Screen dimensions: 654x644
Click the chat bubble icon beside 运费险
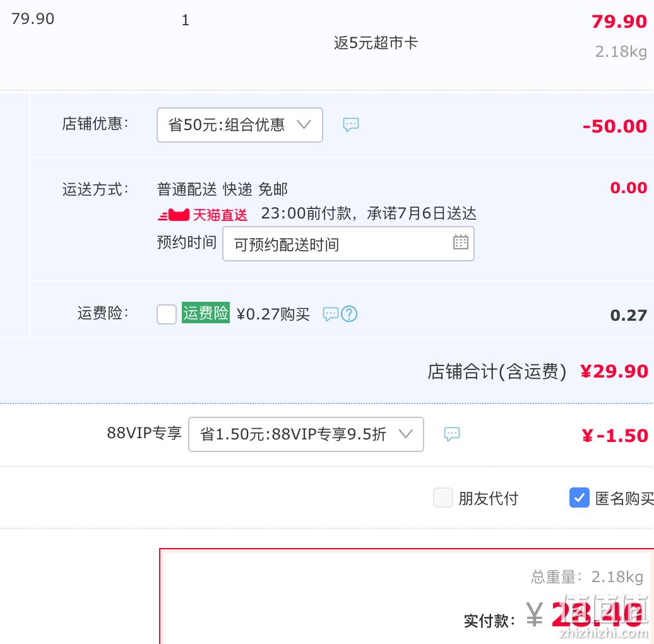click(331, 314)
